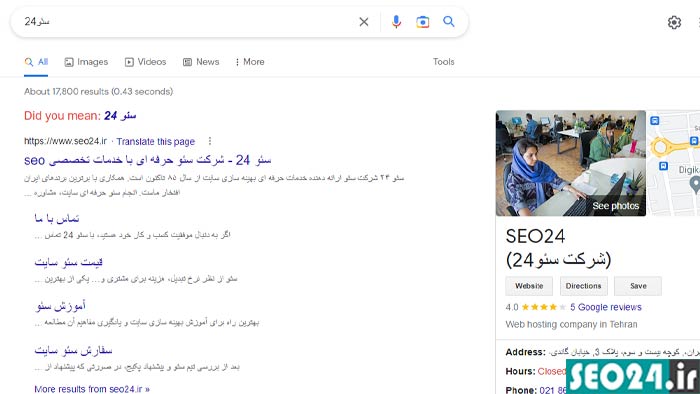This screenshot has width=700, height=394.
Task: Open the 5 Google reviews link
Action: [606, 307]
